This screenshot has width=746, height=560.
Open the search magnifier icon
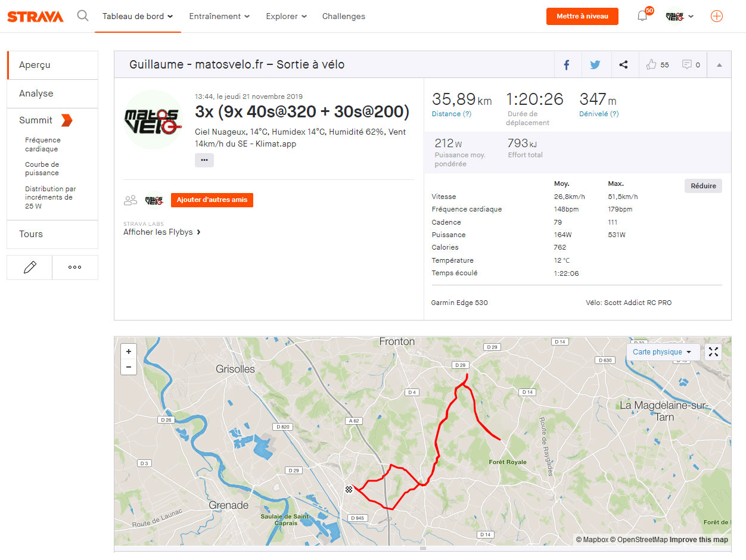83,15
